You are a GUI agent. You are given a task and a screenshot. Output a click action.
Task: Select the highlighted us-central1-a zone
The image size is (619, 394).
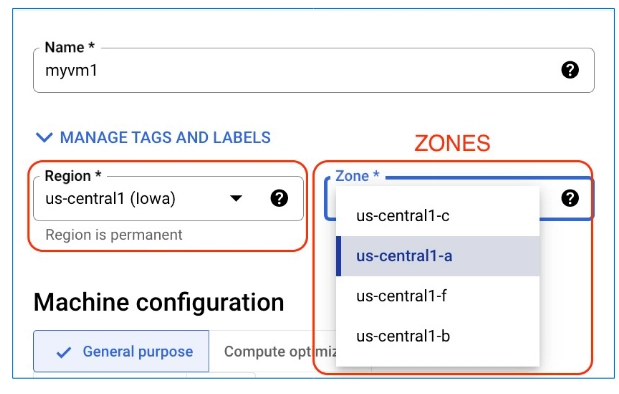coord(438,256)
